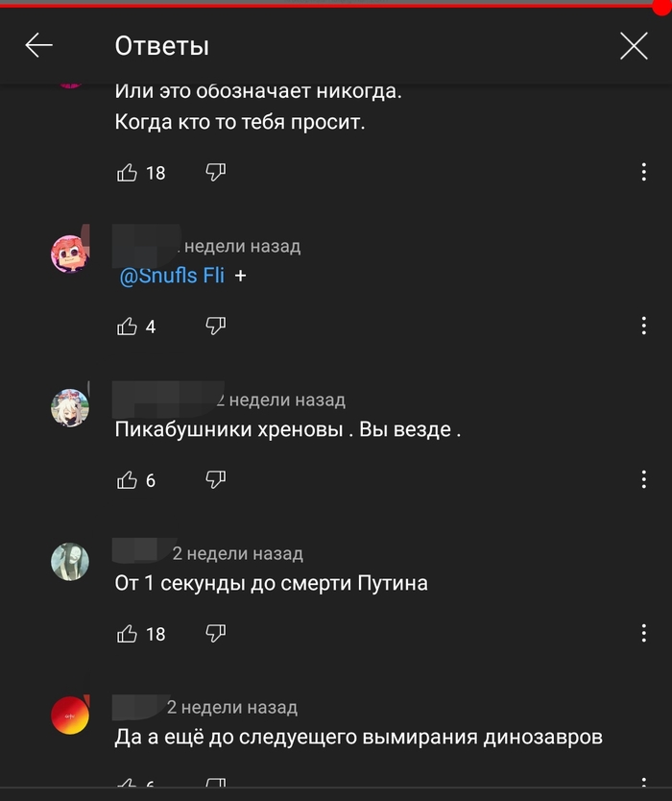Like the comment ending 'Когда кто то тебя просит'
The height and width of the screenshot is (801, 672).
point(127,173)
